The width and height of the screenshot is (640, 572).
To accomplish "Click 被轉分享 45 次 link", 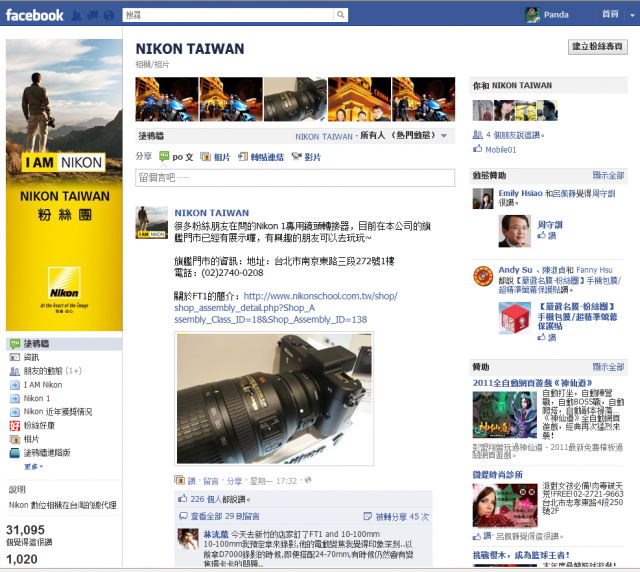I will coord(402,516).
